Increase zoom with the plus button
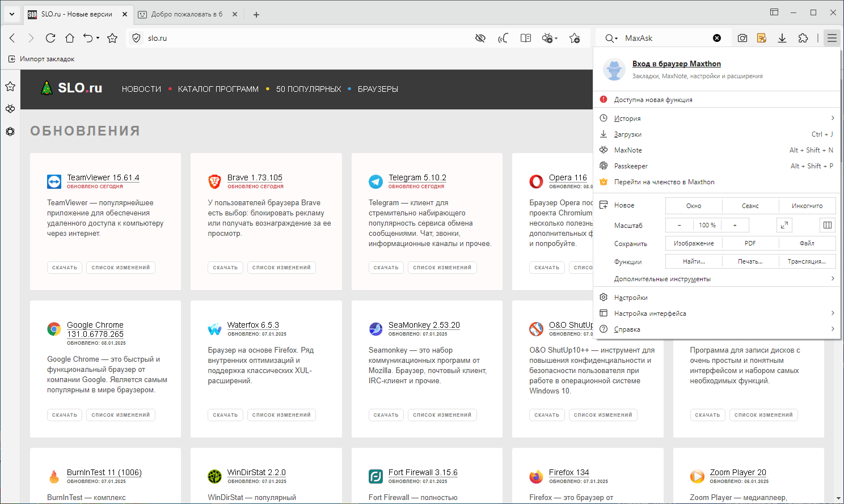Viewport: 844px width, 504px height. pos(735,225)
